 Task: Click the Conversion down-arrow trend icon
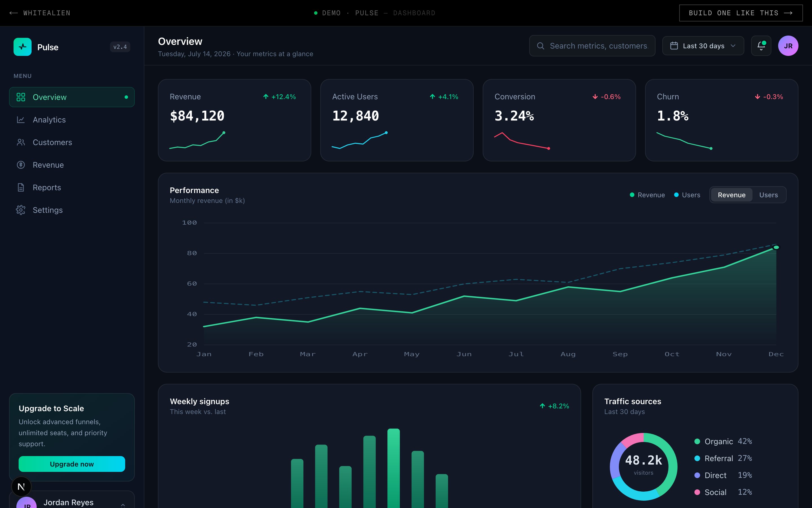pos(595,97)
